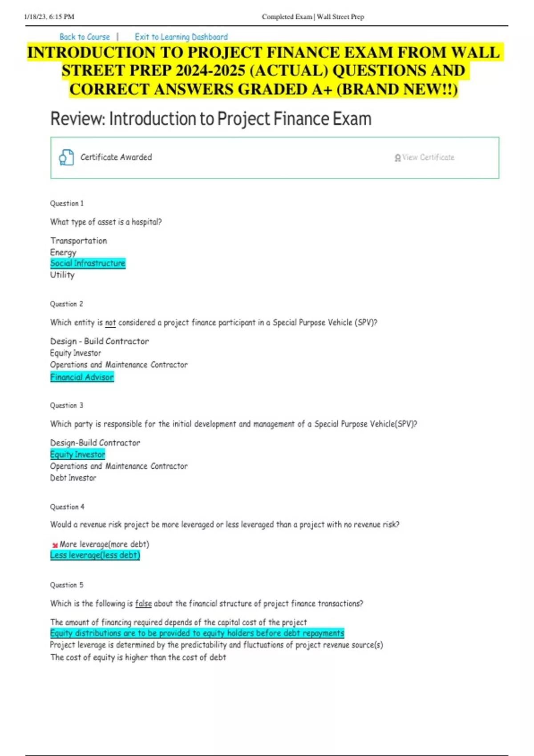Choose The cost of equity answer
The height and width of the screenshot is (756, 534).
point(138,657)
